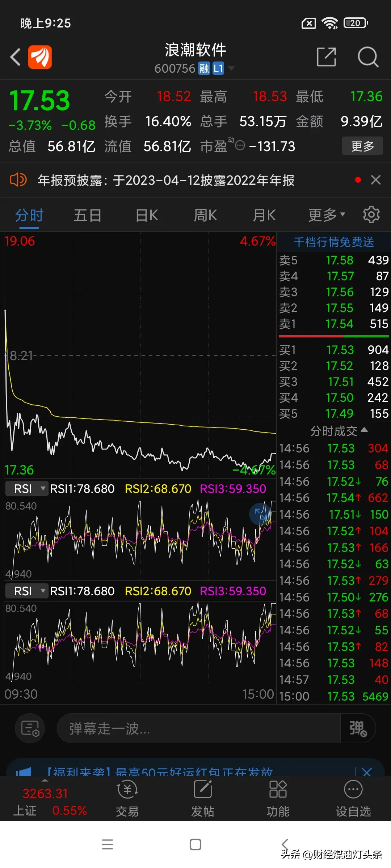This screenshot has width=391, height=868.
Task: Tap the back arrow icon
Action: pos(15,57)
